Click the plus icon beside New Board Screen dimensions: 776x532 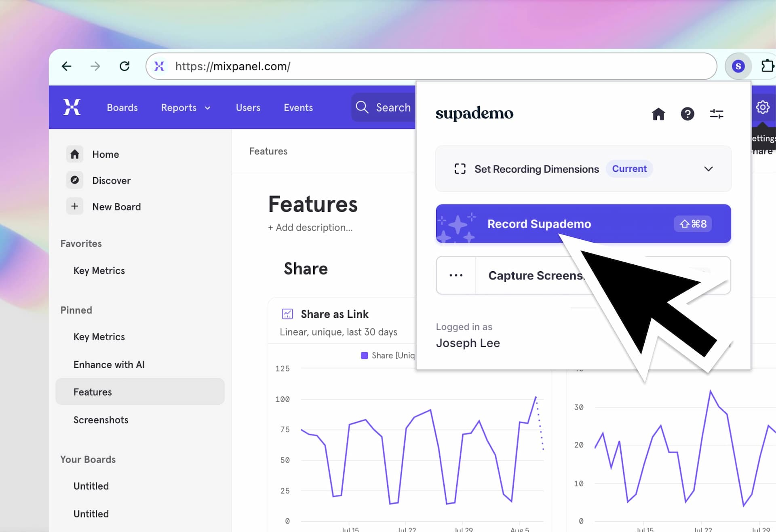75,206
